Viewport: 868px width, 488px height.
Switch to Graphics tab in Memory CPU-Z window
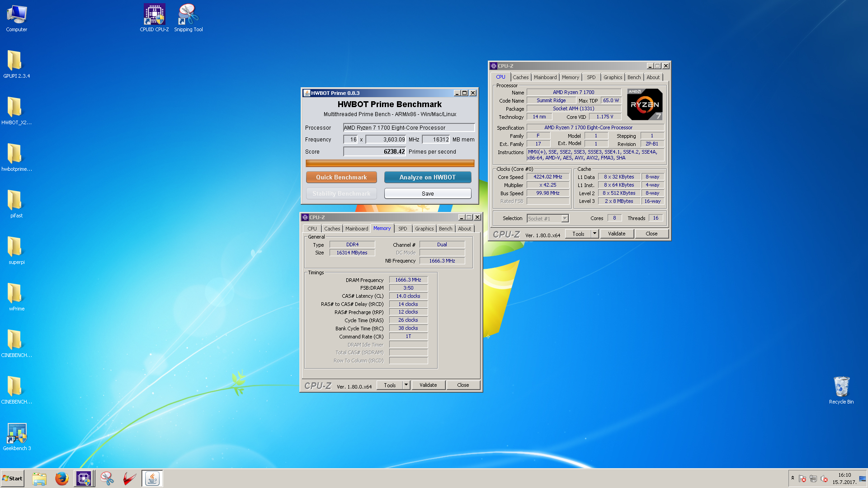pyautogui.click(x=425, y=229)
